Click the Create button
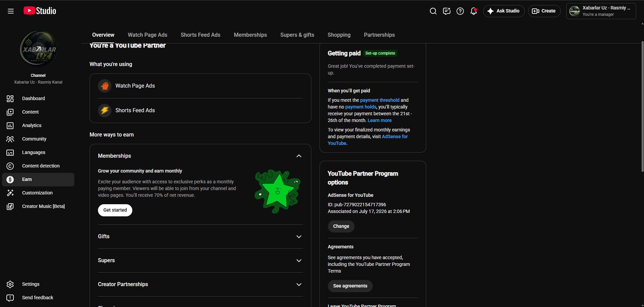Image resolution: width=644 pixels, height=307 pixels. 544,11
